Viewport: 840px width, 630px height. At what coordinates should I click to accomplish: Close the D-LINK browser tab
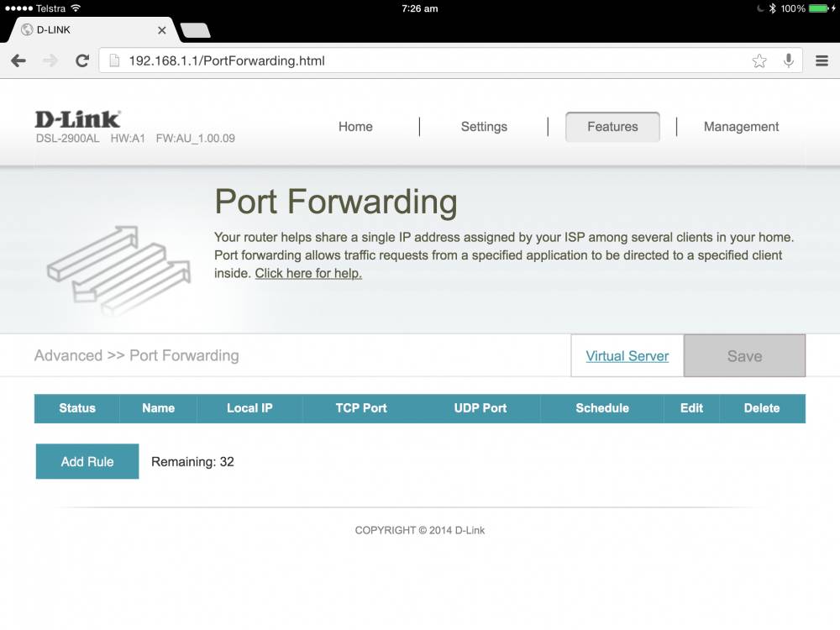(162, 30)
